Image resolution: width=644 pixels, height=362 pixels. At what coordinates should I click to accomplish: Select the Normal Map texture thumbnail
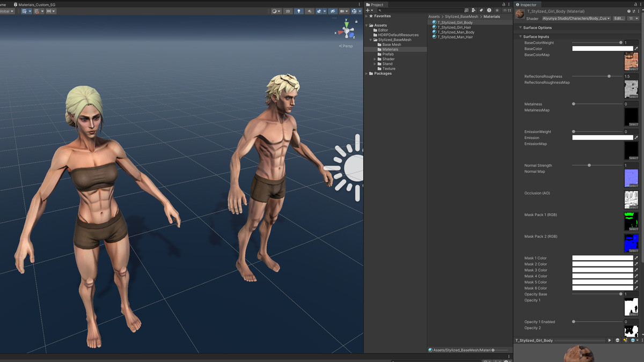631,179
